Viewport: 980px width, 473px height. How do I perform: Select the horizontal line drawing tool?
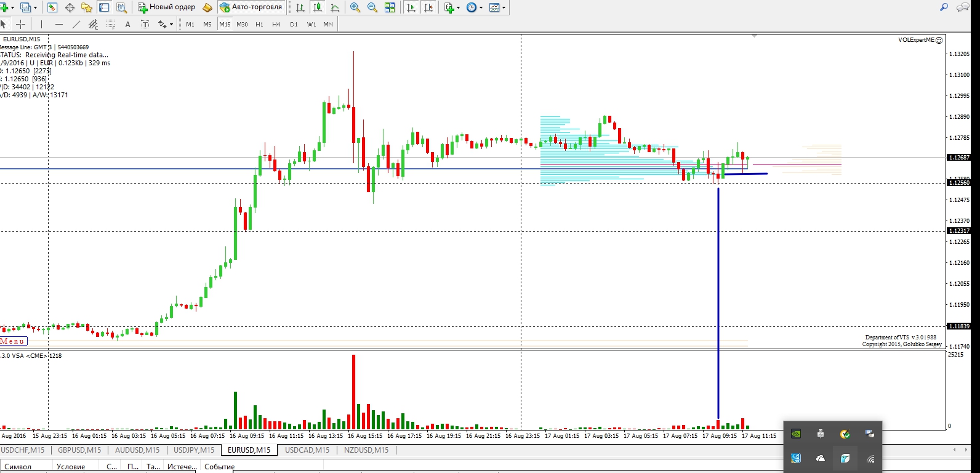(x=58, y=24)
